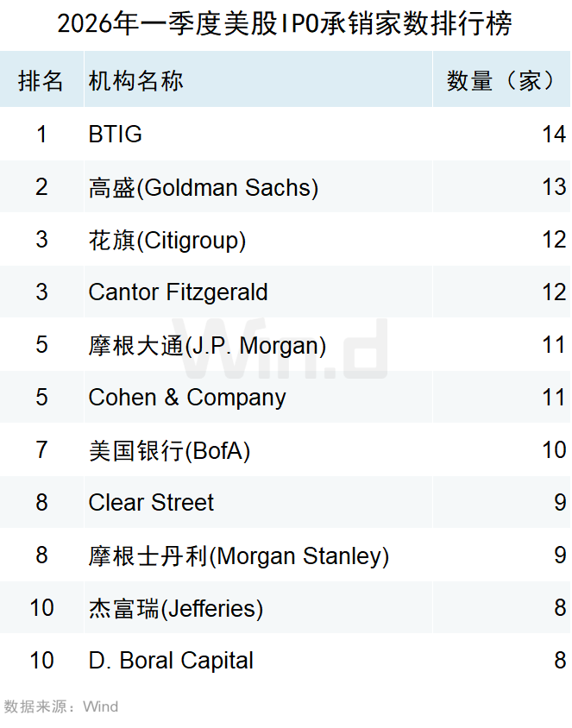Select 摩根士丹利(Morgan Stanley) cell
This screenshot has height=728, width=572.
238,556
